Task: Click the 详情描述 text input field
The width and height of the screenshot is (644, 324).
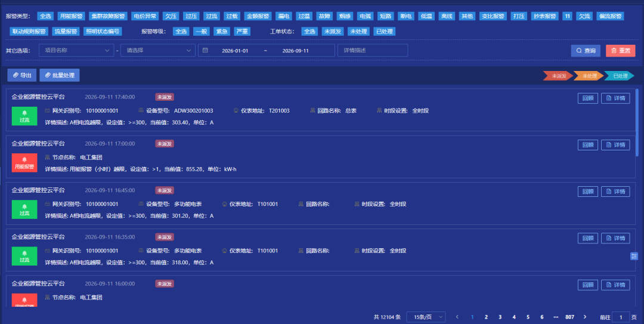Action: [x=373, y=50]
